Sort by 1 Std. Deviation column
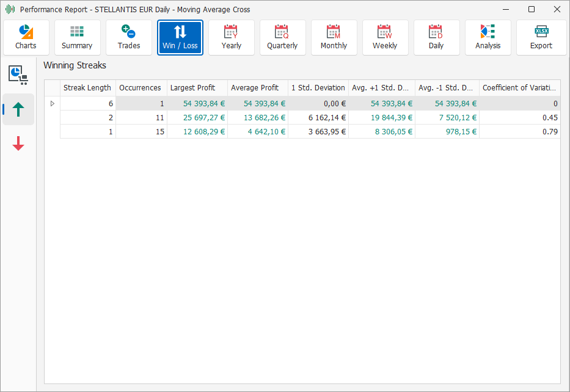Image resolution: width=570 pixels, height=392 pixels. coord(318,88)
